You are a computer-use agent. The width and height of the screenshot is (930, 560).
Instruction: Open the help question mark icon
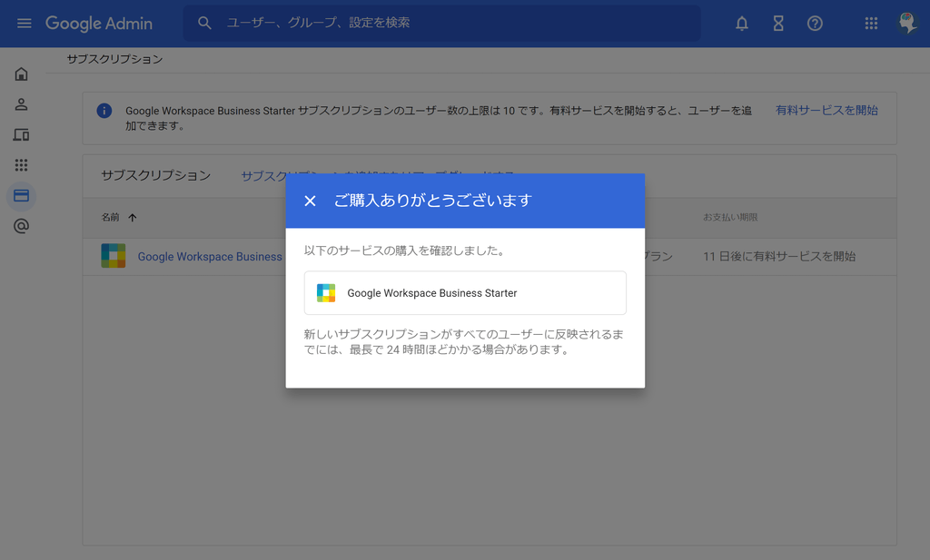[815, 23]
